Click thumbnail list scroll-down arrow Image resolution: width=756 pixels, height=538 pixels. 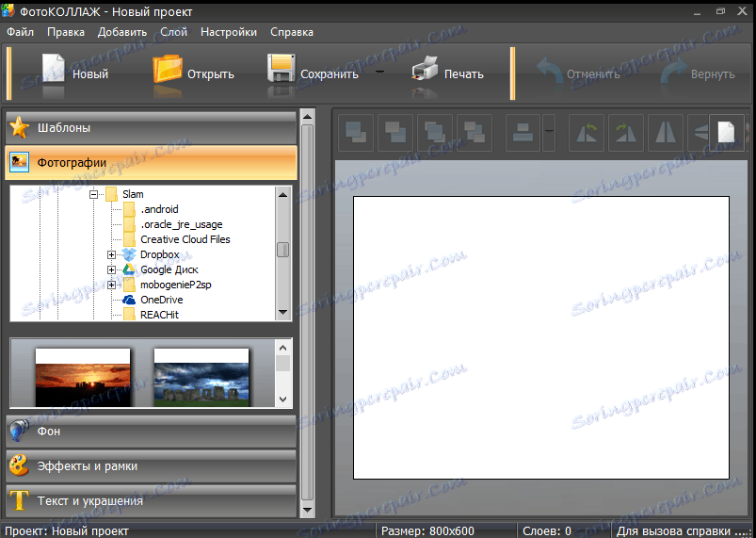coord(283,399)
